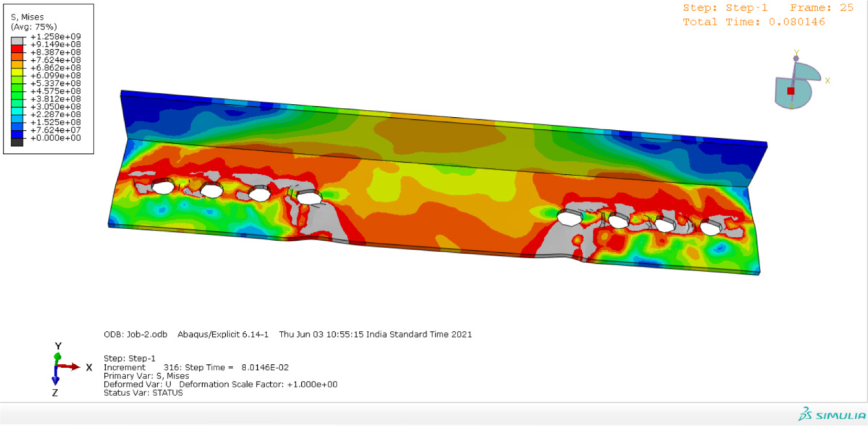Click the green Y-axis tip of orientation triad
868x426 pixels.
[57, 357]
